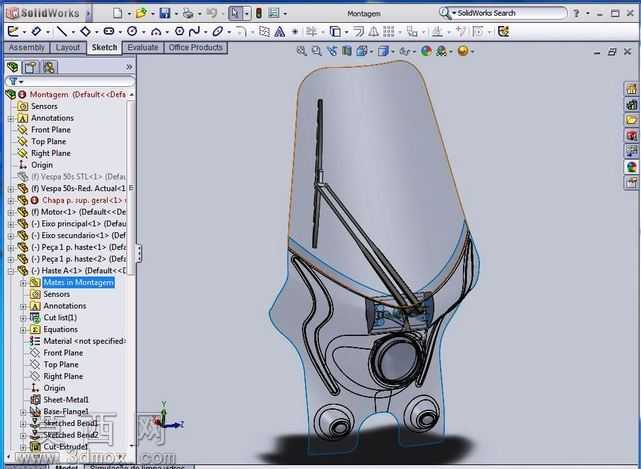Open the FeatureManager design tree tab
Viewport: 641px width, 469px height.
click(x=12, y=67)
